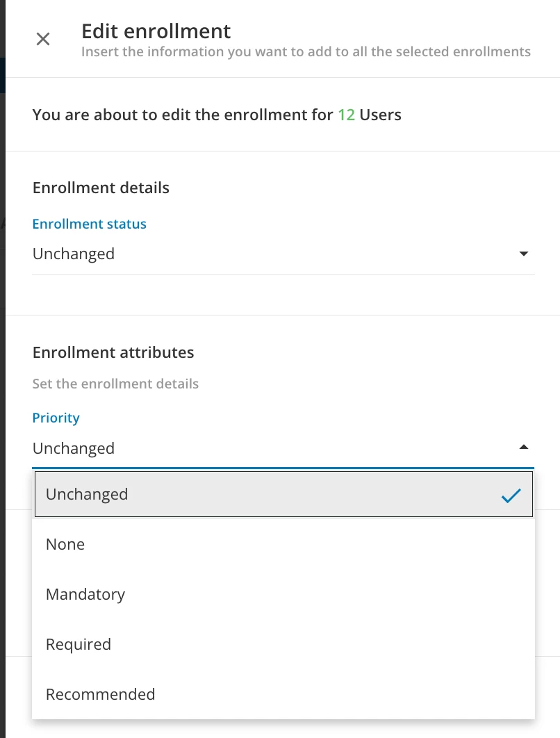
Task: Click the Enrollment details heading
Action: pyautogui.click(x=101, y=188)
